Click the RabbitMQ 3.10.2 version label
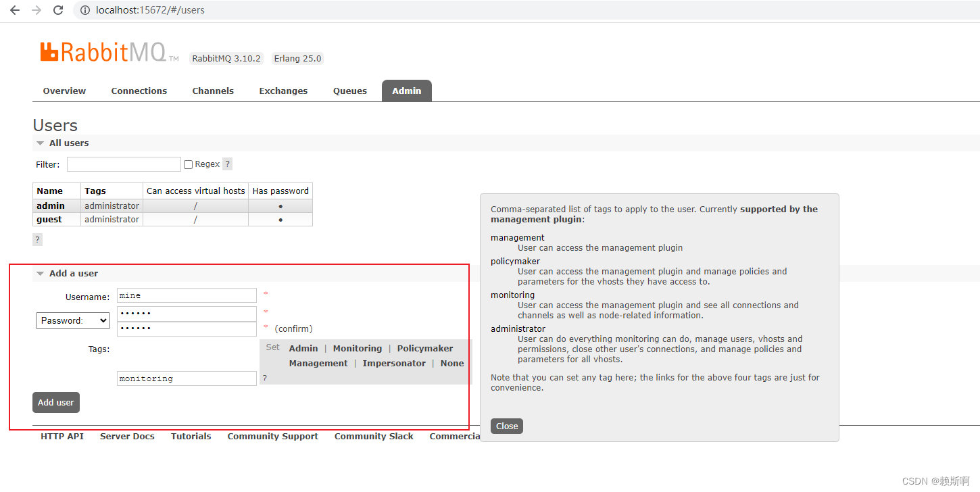 (226, 59)
